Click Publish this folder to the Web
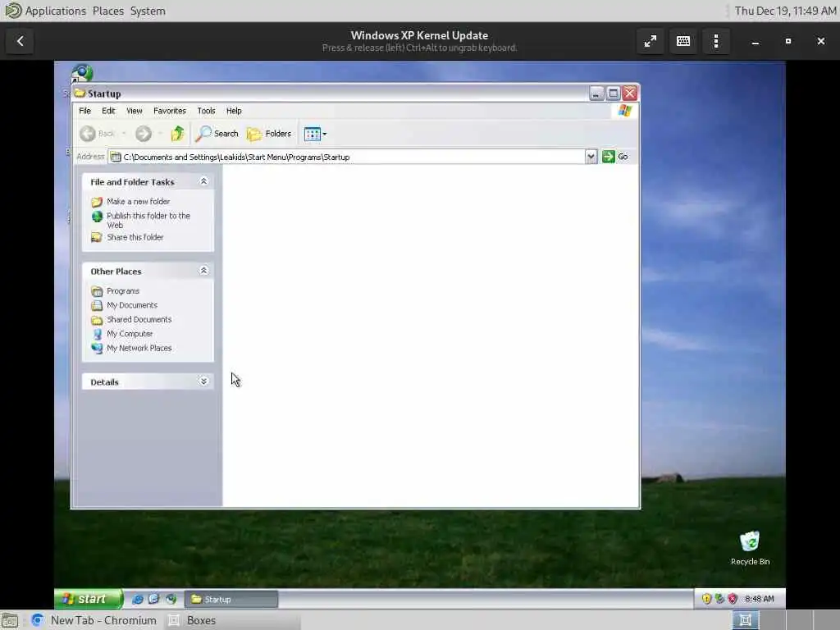Image resolution: width=840 pixels, height=630 pixels. point(148,220)
